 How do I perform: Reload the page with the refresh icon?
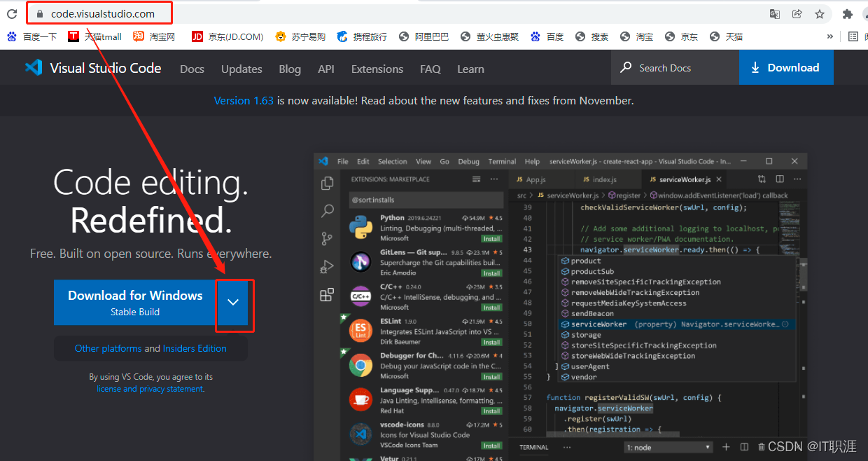click(12, 14)
